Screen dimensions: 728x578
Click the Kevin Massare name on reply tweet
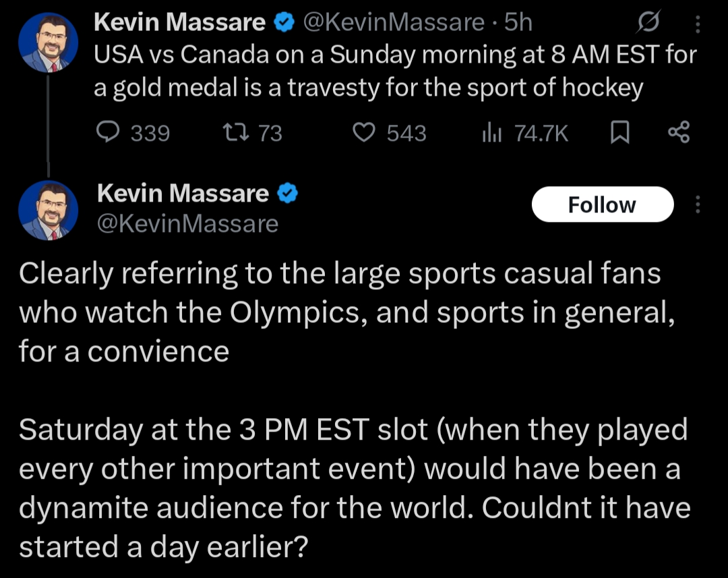pyautogui.click(x=183, y=194)
